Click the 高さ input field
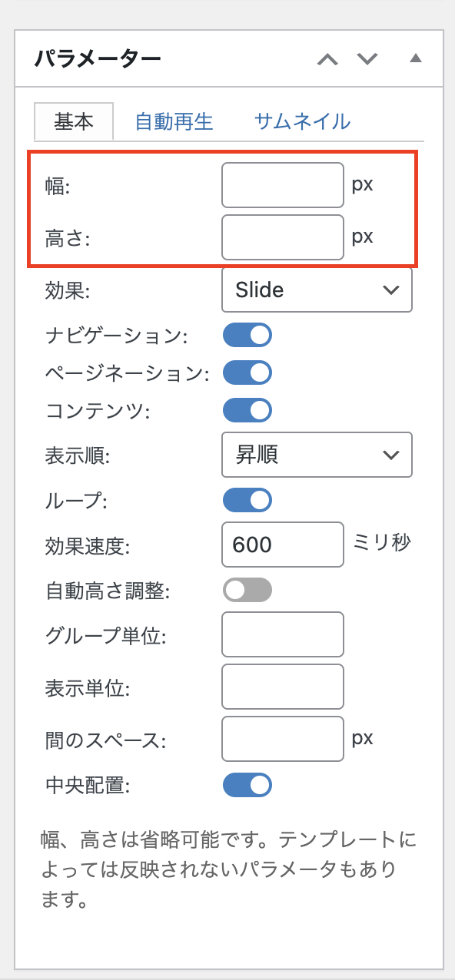 [x=282, y=237]
